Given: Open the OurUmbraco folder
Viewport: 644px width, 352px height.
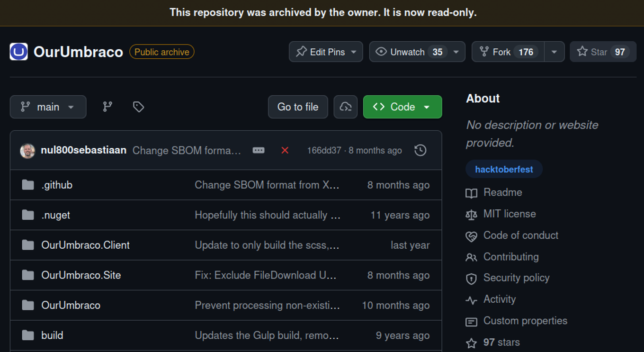Looking at the screenshot, I should (x=71, y=305).
